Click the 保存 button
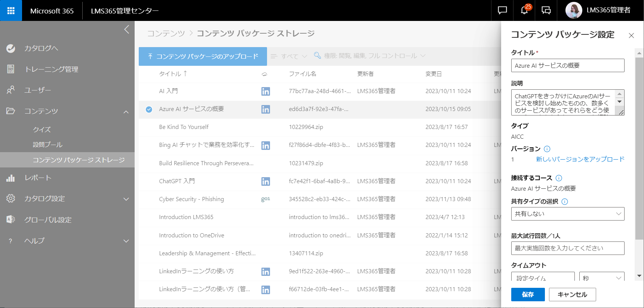The width and height of the screenshot is (644, 308). 528,295
